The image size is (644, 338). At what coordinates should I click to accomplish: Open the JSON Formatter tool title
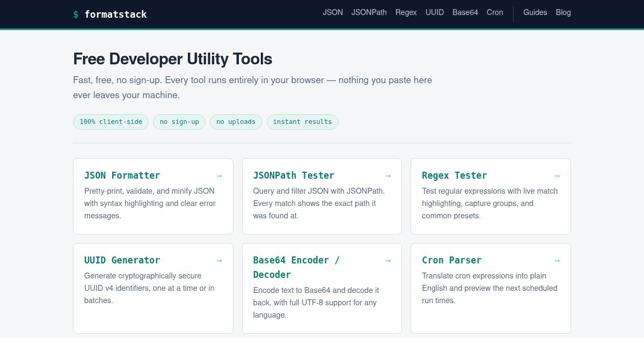122,175
